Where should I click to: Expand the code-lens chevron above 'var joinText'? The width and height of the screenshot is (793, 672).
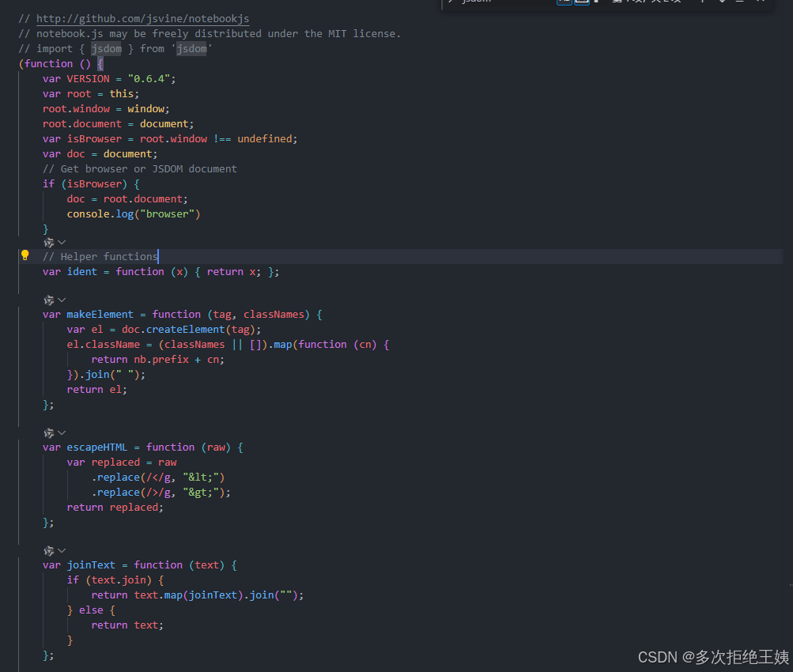click(62, 551)
